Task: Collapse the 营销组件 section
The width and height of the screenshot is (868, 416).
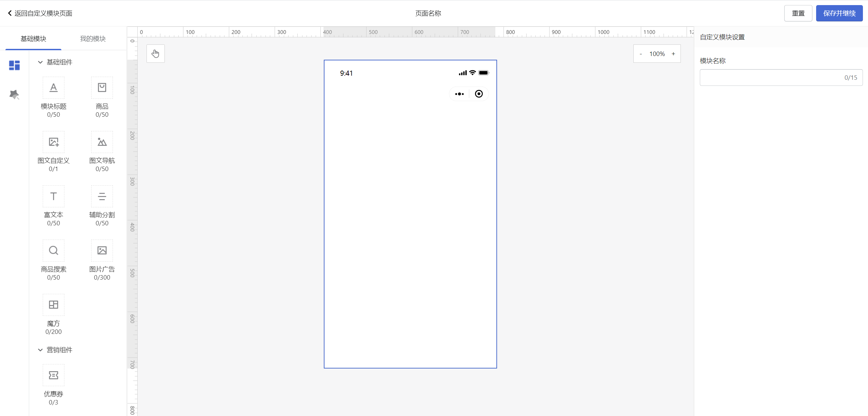Action: pyautogui.click(x=40, y=350)
